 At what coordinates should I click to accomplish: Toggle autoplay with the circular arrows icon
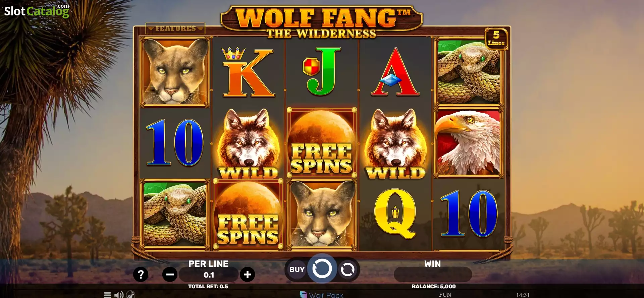click(x=347, y=270)
